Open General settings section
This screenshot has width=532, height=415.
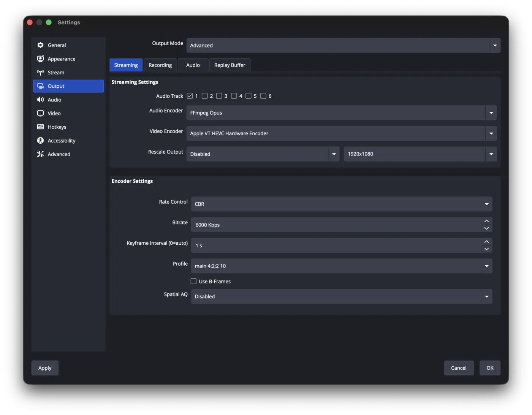tap(68, 45)
